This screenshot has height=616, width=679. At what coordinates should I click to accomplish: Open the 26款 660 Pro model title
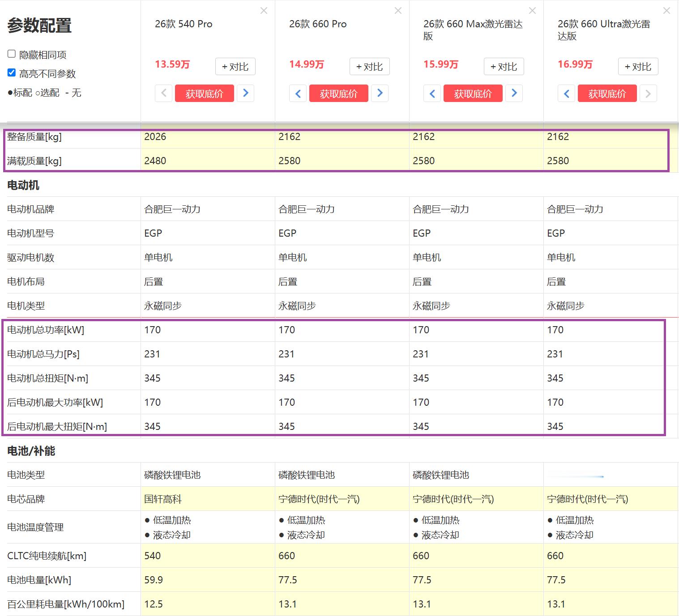tap(318, 24)
